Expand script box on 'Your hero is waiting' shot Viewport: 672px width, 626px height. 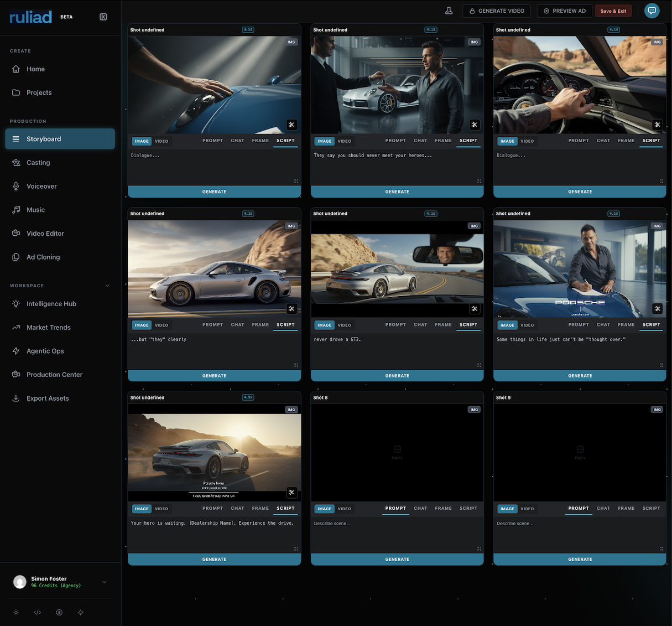click(296, 549)
